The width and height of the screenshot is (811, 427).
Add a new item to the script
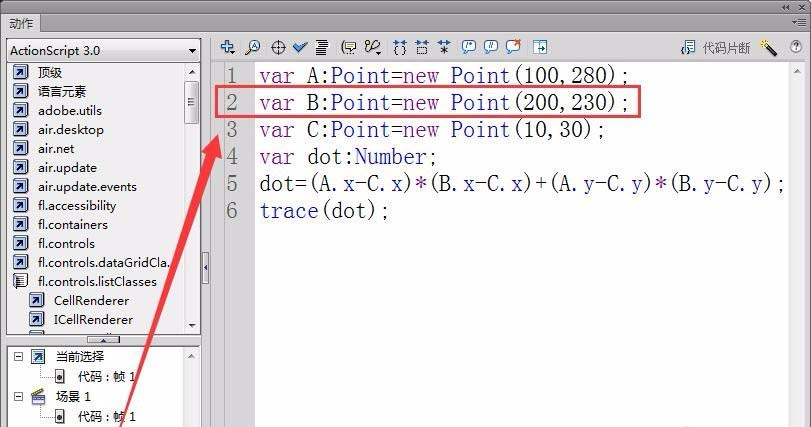(228, 48)
